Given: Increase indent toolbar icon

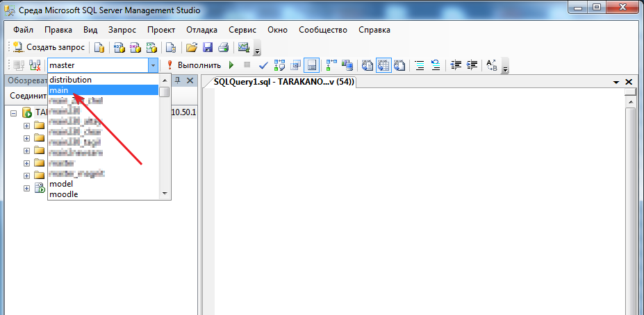Looking at the screenshot, I should point(472,65).
